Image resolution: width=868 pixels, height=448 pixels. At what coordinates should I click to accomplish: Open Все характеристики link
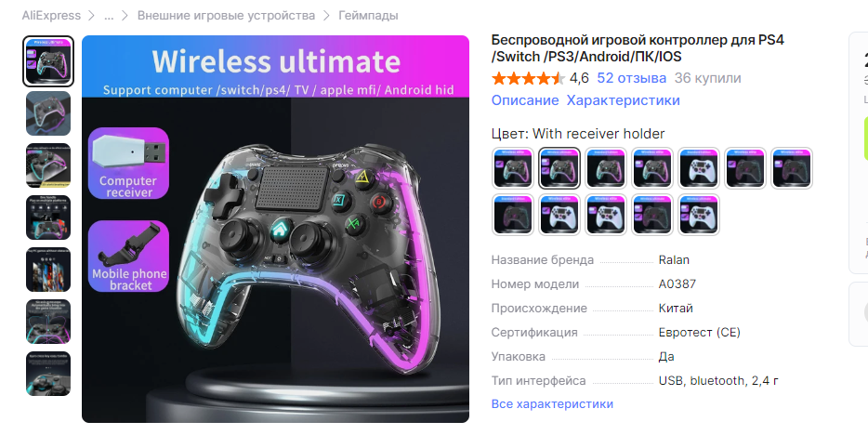tap(552, 403)
